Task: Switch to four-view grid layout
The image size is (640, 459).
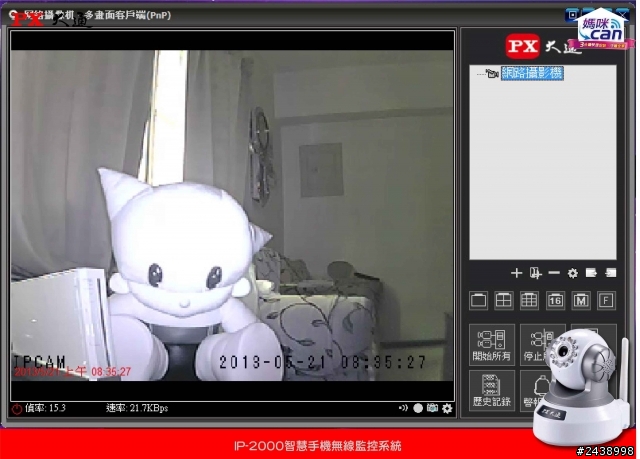Action: pyautogui.click(x=504, y=301)
